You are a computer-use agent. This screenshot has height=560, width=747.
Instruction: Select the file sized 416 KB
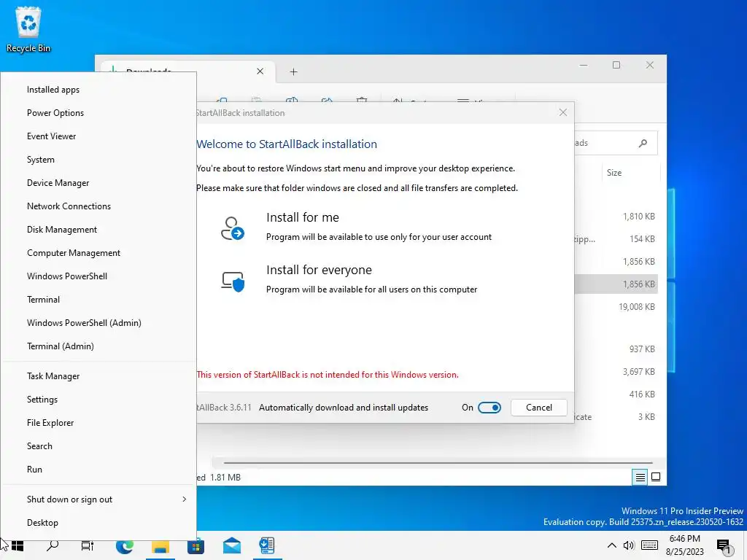point(642,394)
